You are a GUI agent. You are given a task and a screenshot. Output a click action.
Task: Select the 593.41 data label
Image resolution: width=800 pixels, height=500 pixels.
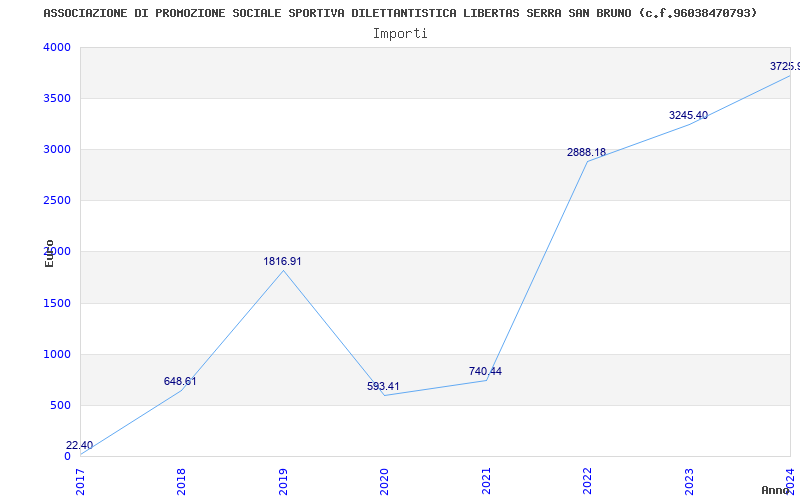click(x=383, y=386)
